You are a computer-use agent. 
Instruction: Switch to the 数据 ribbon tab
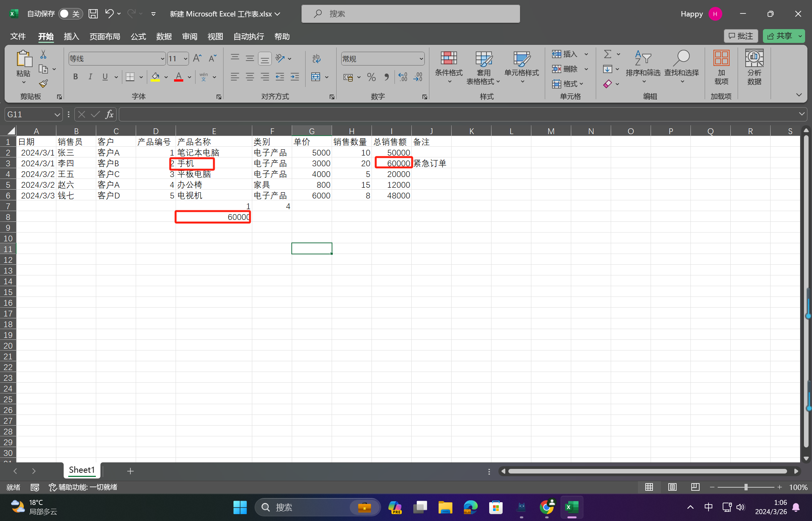[x=164, y=36]
